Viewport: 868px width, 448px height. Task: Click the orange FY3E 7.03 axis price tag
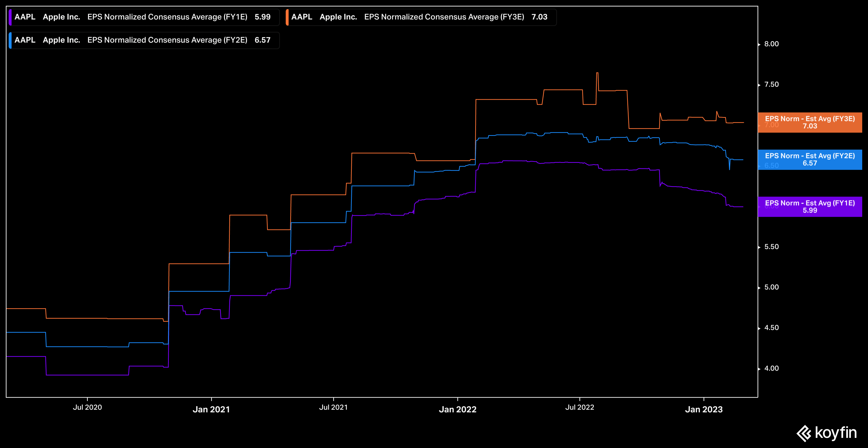coord(810,123)
